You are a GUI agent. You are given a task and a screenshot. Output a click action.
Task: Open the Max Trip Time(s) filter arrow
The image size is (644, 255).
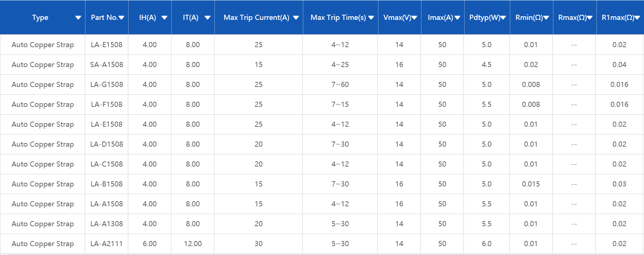coord(371,18)
